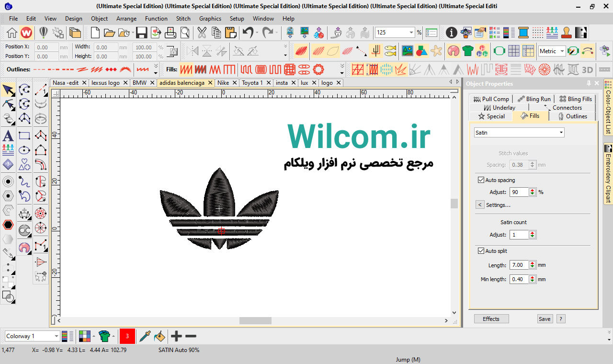Click the horizontal scrollbar thumb of canvas
Viewport: 613px width, 364px height.
point(255,320)
